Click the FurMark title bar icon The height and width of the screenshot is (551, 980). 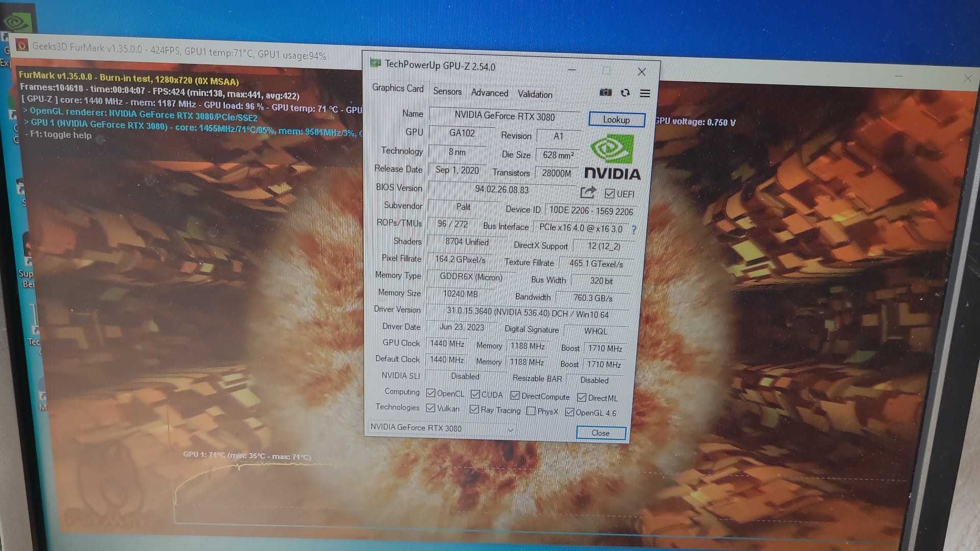click(21, 45)
